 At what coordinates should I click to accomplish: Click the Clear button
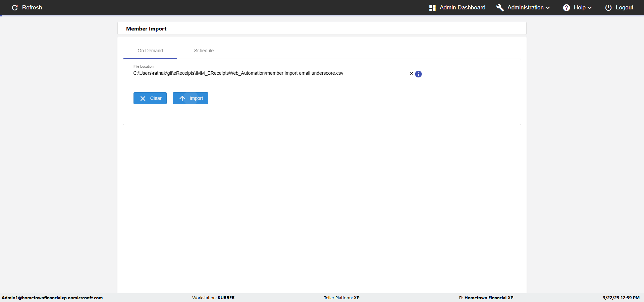tap(150, 98)
